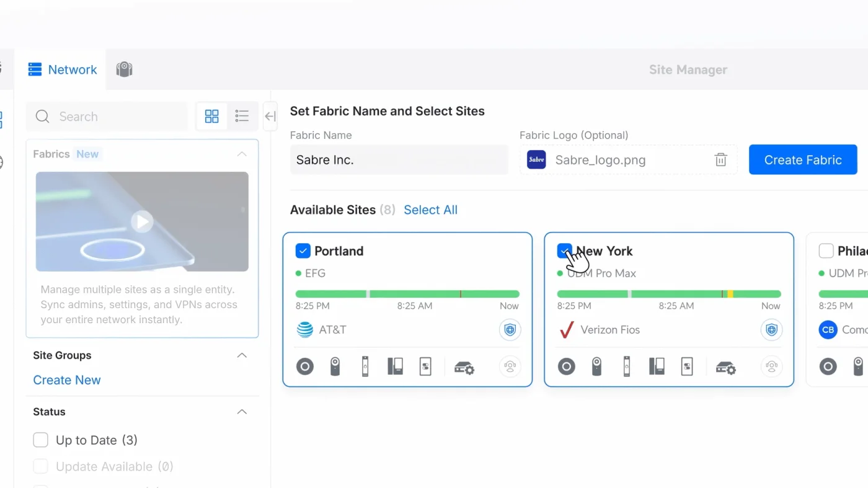This screenshot has width=868, height=488.
Task: Switch to list view layout
Action: (x=242, y=116)
